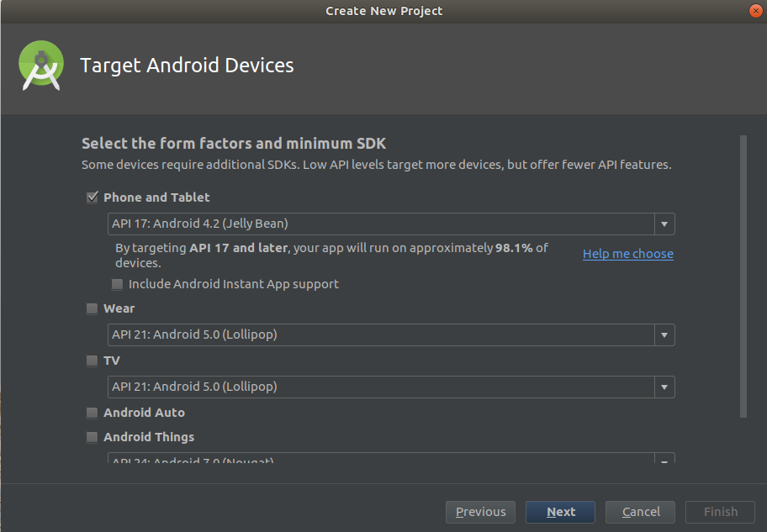The width and height of the screenshot is (767, 532).
Task: Enable Include Android Instant App support
Action: 117,284
